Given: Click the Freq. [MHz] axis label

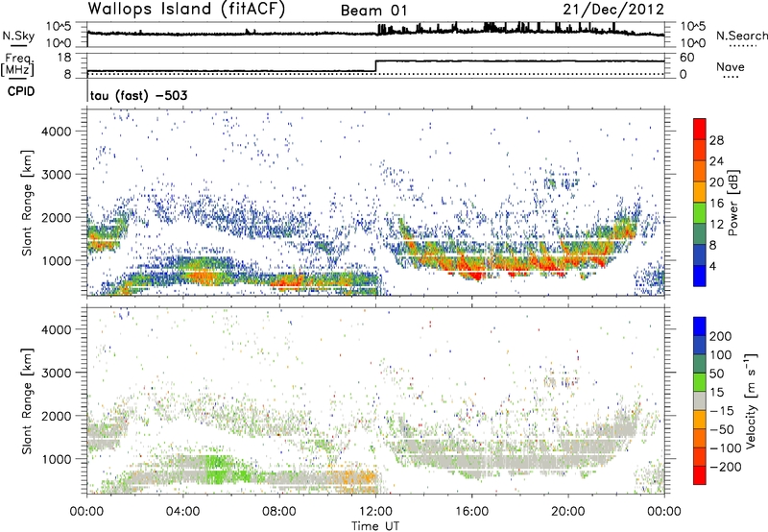Looking at the screenshot, I should coord(18,64).
